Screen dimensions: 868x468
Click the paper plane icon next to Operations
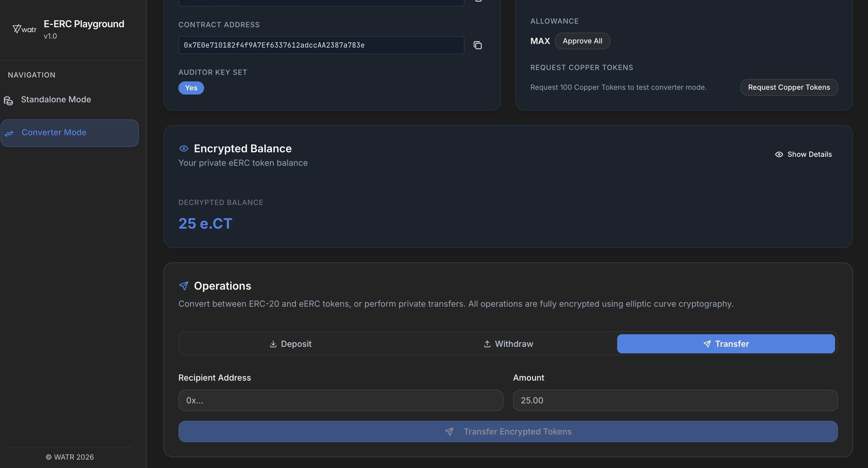(184, 285)
